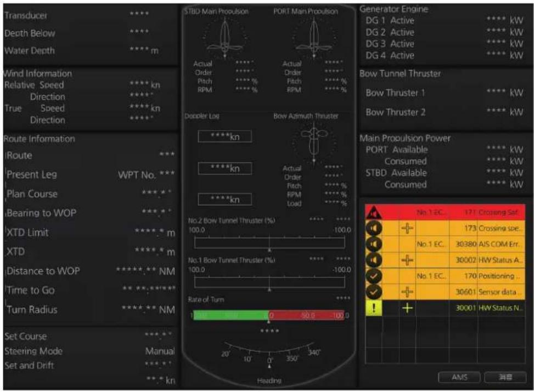Select the 'HW Status A..' alert text
The width and height of the screenshot is (534, 392).
(x=499, y=260)
